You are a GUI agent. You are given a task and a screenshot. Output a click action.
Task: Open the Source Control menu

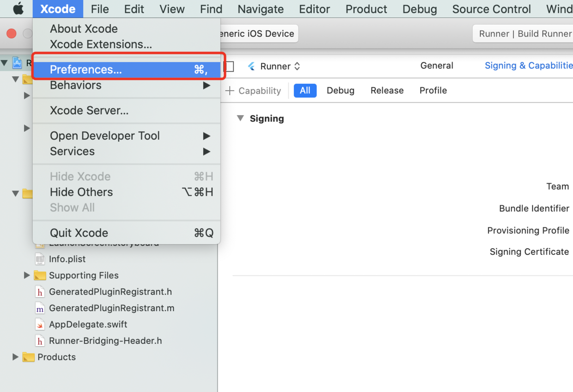tap(492, 9)
